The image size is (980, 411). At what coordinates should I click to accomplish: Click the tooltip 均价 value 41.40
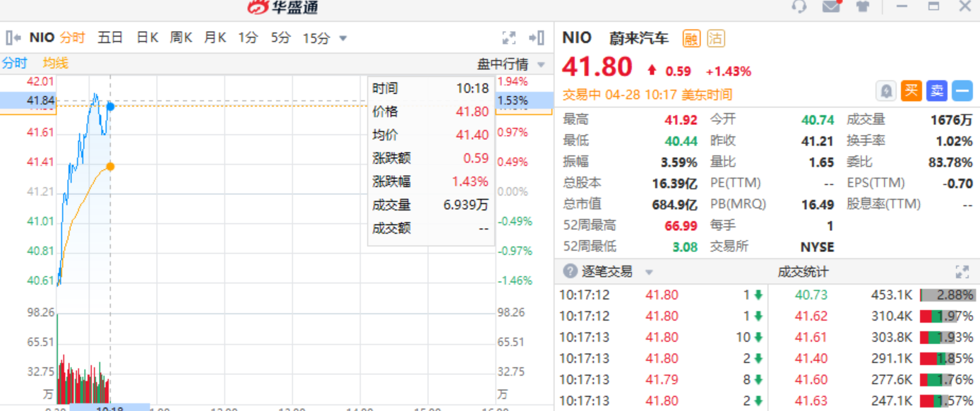[472, 135]
